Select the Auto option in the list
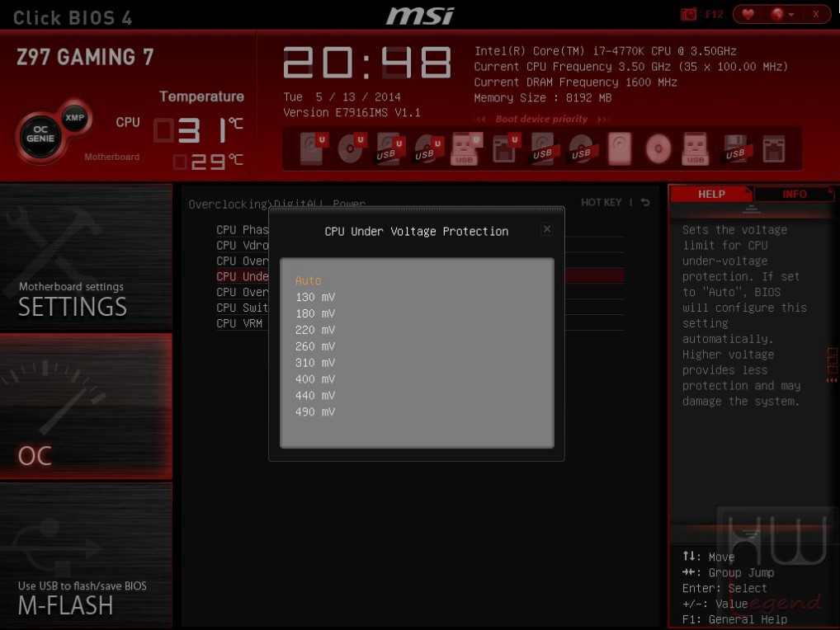This screenshot has width=840, height=630. coord(308,280)
